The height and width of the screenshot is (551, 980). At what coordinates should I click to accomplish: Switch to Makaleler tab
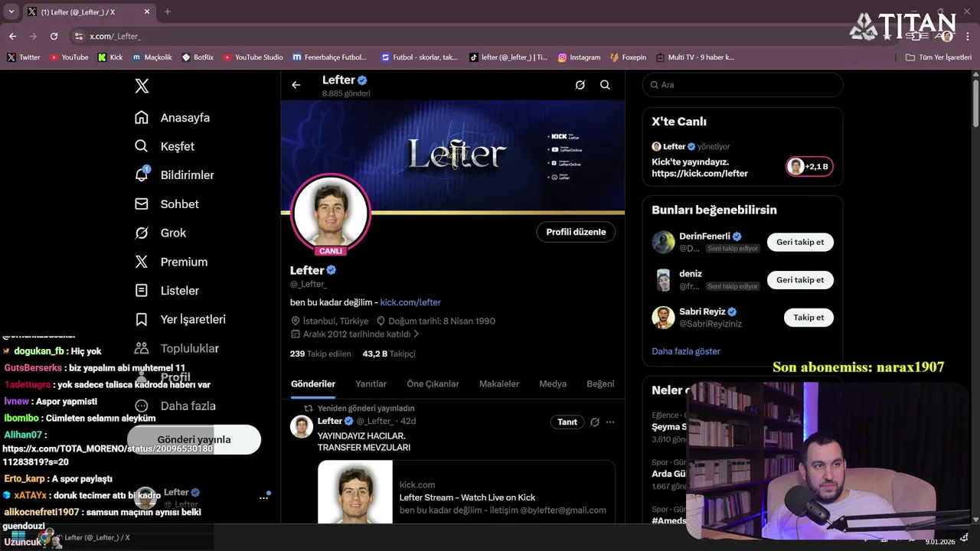pyautogui.click(x=499, y=384)
